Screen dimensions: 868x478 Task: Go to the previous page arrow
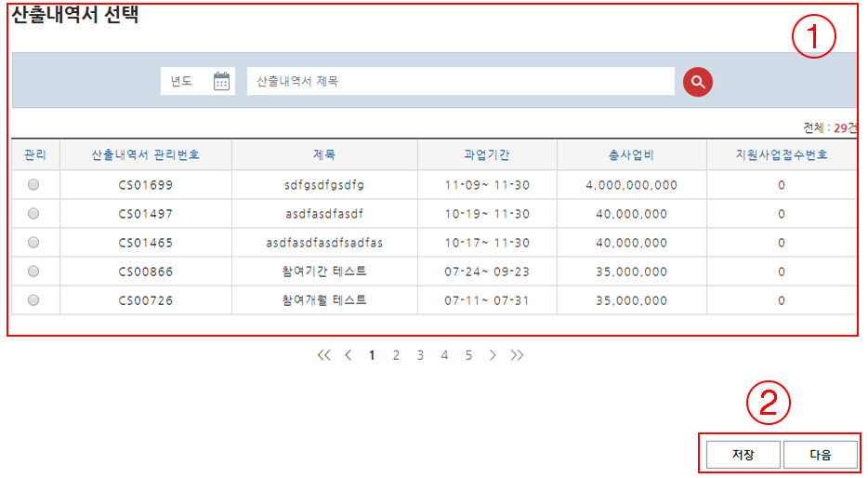(x=348, y=355)
